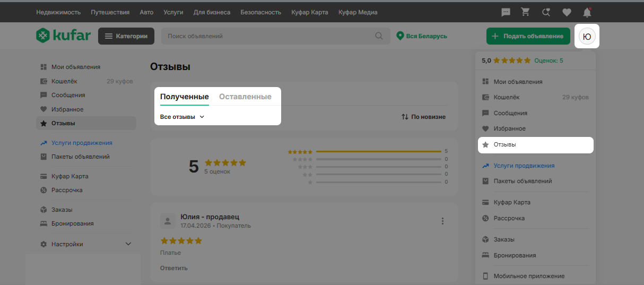The image size is (644, 285).
Task: Switch to Оставленные tab
Action: pyautogui.click(x=245, y=97)
